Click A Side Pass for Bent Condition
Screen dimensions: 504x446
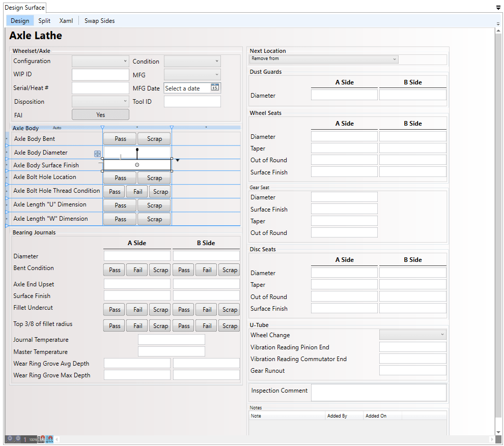pyautogui.click(x=115, y=270)
